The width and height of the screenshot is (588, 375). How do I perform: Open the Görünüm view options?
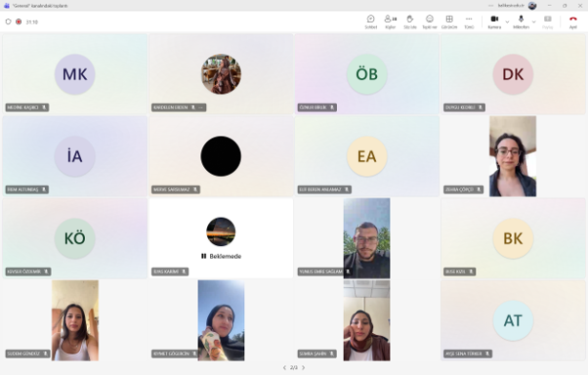(x=449, y=21)
